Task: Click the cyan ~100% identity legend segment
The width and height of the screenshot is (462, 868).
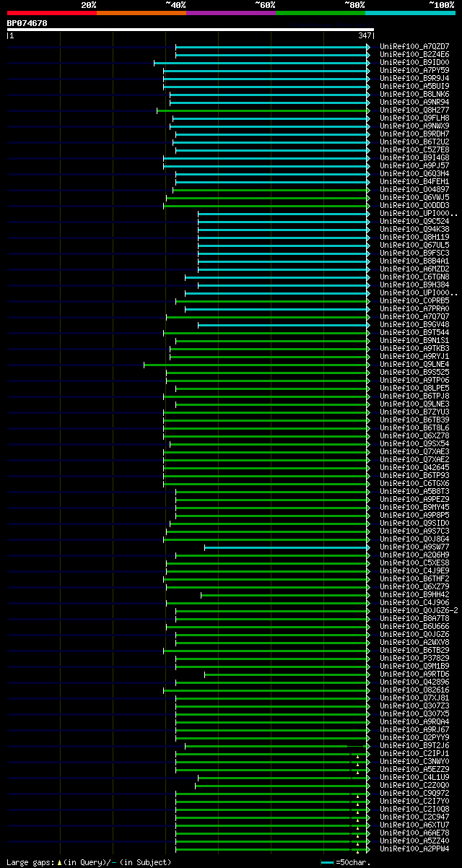Action: click(410, 12)
